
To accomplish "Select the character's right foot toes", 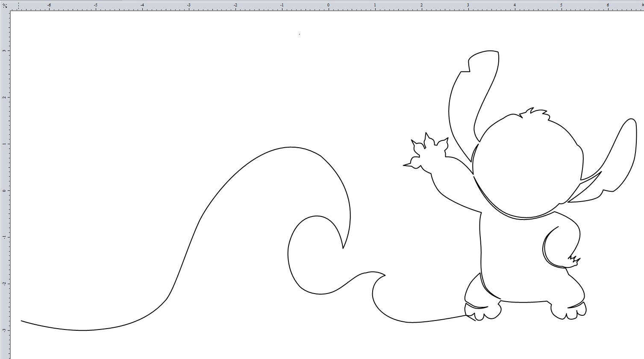I will [569, 311].
